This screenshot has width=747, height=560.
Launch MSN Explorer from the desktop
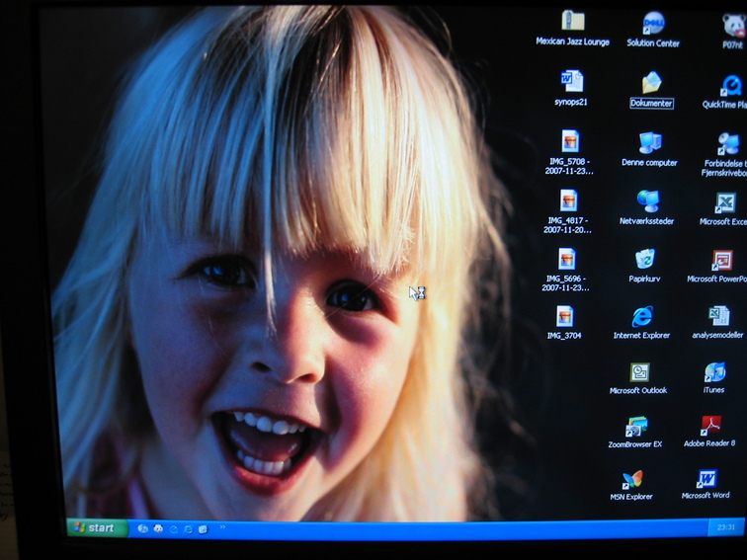(x=631, y=479)
